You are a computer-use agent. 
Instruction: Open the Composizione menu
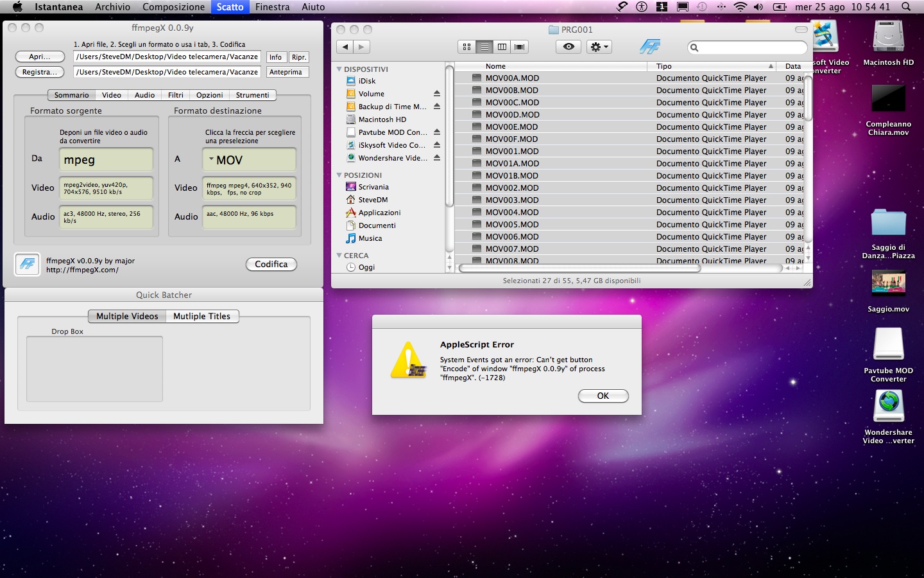coord(174,7)
